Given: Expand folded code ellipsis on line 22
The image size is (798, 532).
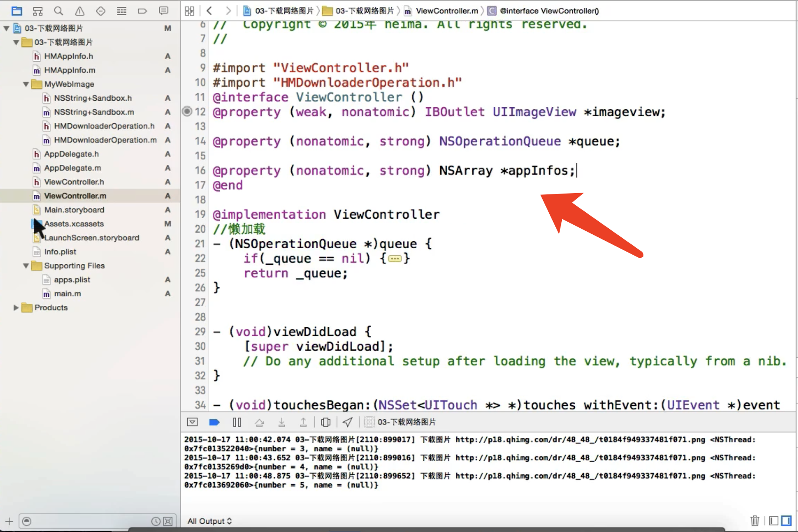Looking at the screenshot, I should 395,259.
